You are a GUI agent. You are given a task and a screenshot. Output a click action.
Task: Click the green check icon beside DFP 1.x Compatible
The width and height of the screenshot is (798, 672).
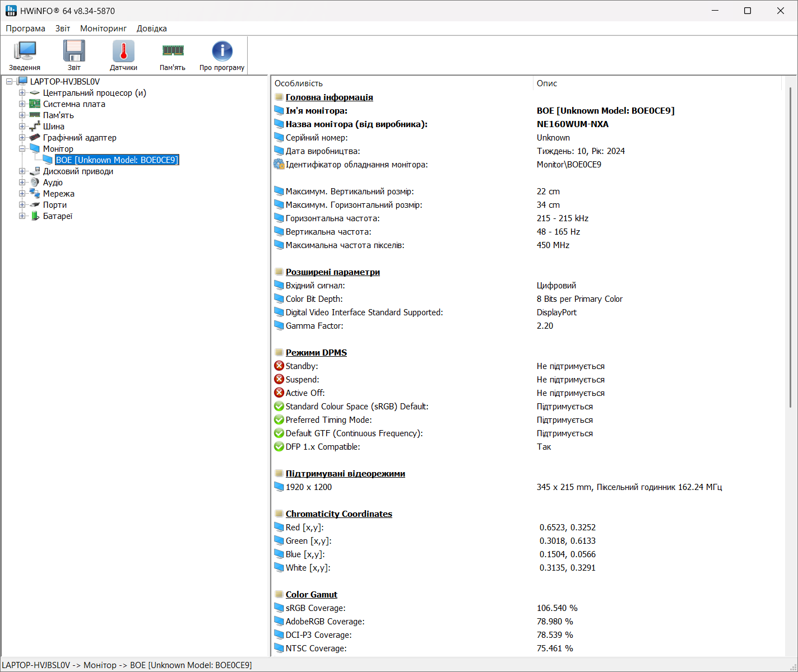(279, 446)
